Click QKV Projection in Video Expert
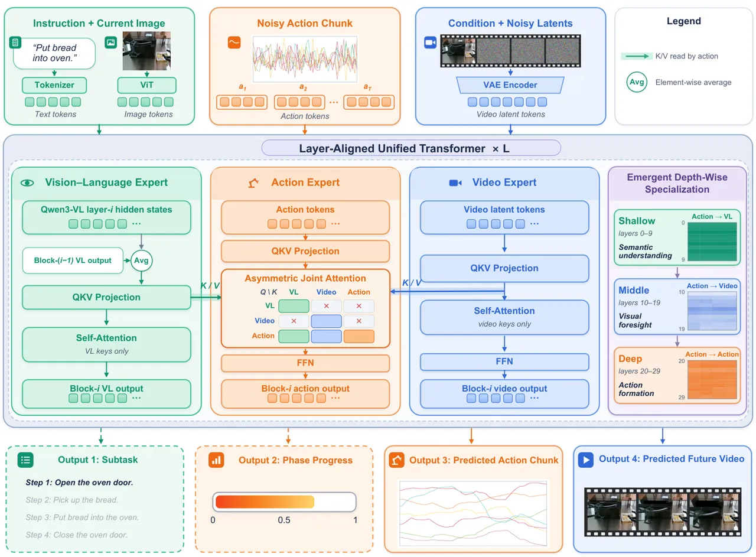The height and width of the screenshot is (557, 756). [x=505, y=268]
